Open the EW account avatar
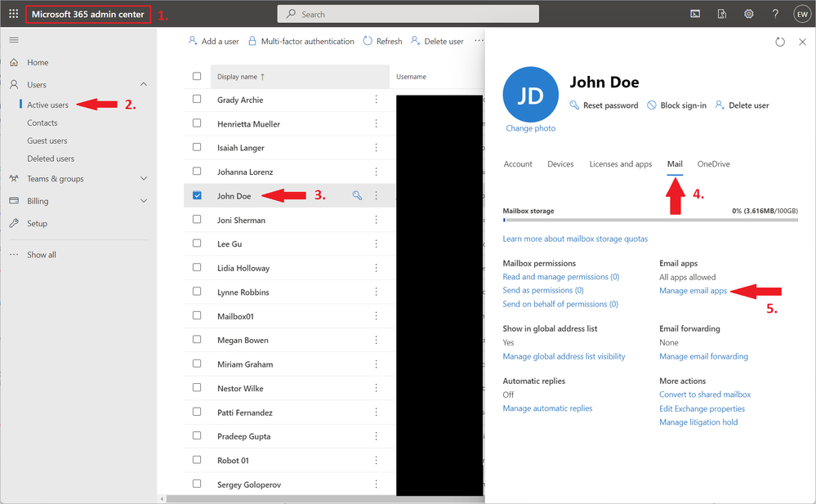Image resolution: width=816 pixels, height=504 pixels. point(802,14)
